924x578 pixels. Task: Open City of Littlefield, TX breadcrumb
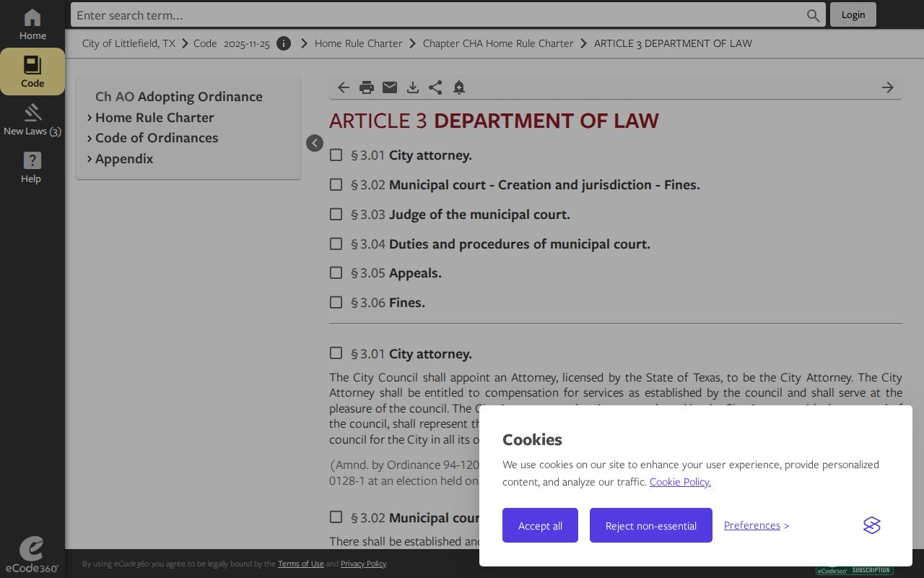[x=128, y=43]
